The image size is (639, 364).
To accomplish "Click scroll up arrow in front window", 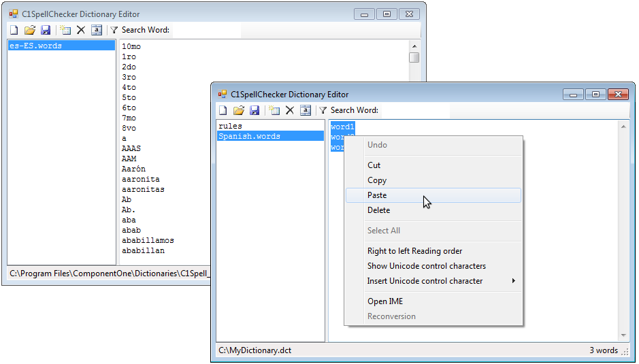I will tap(623, 127).
